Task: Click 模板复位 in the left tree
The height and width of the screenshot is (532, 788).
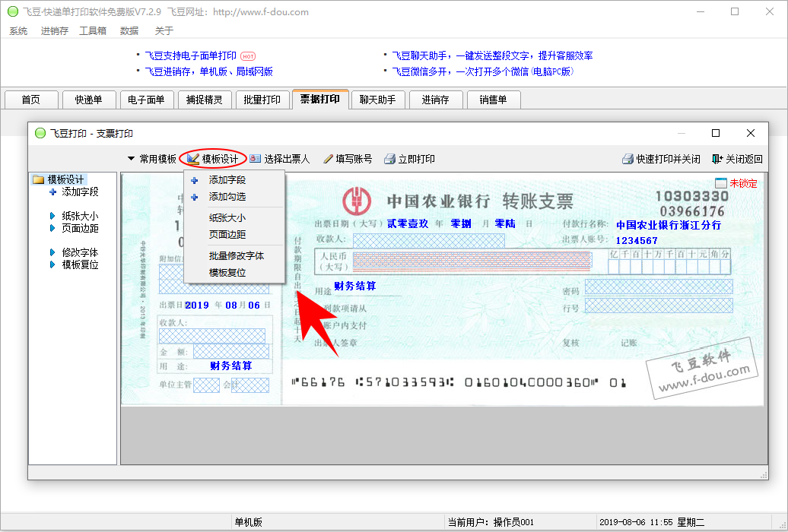Action: [x=75, y=264]
